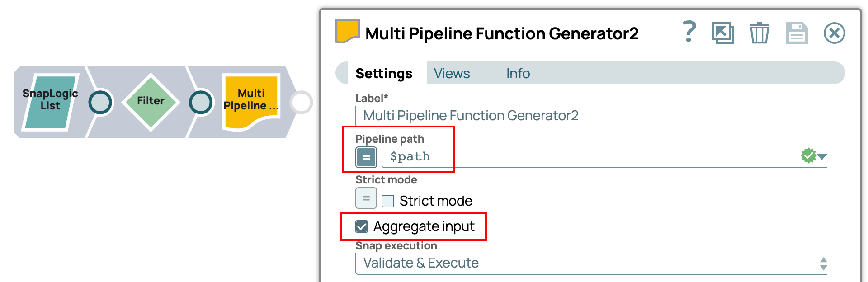
Task: Delete the snap using trash icon
Action: (x=759, y=33)
